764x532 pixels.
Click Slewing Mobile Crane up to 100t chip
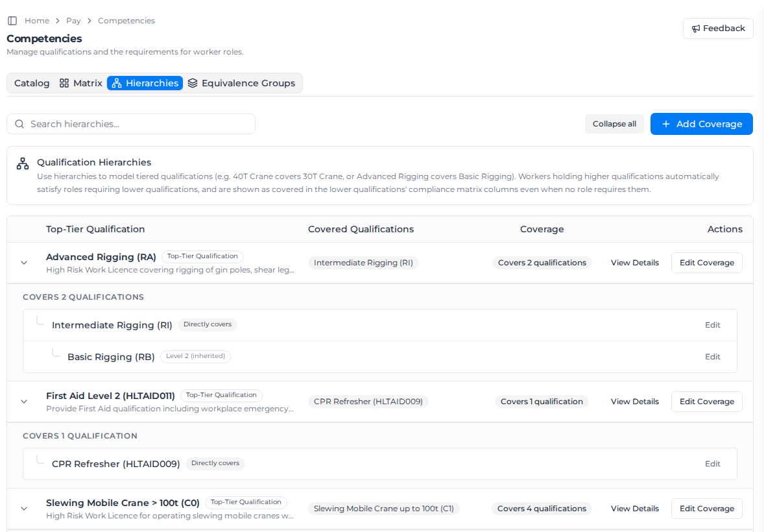point(383,509)
